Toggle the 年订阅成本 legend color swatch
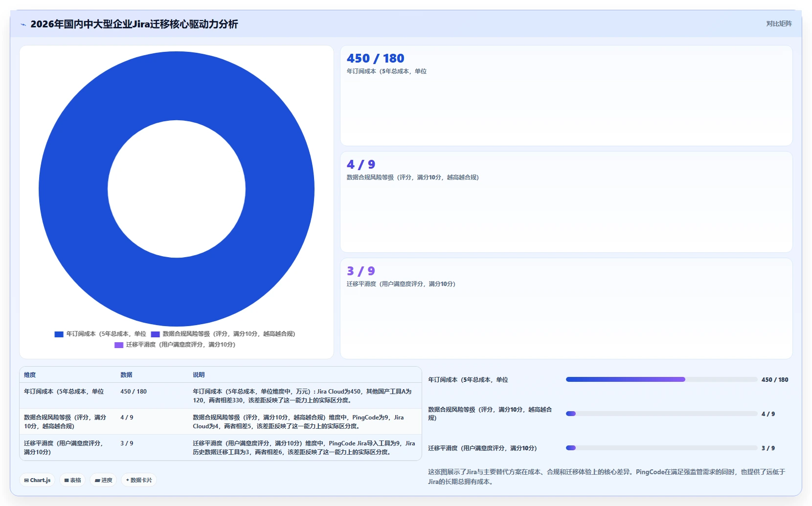This screenshot has width=812, height=506. click(59, 334)
